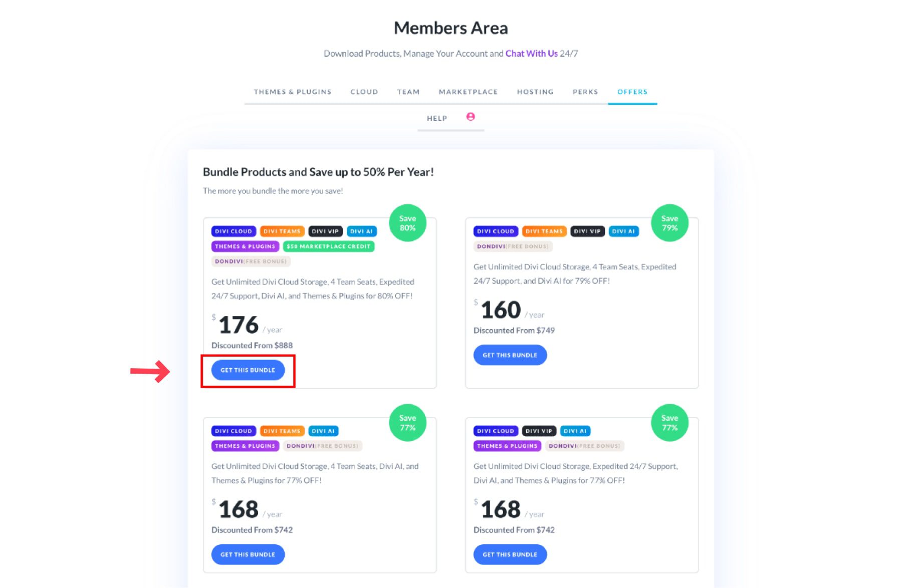
Task: Click the Save 79% badge
Action: [x=669, y=223]
